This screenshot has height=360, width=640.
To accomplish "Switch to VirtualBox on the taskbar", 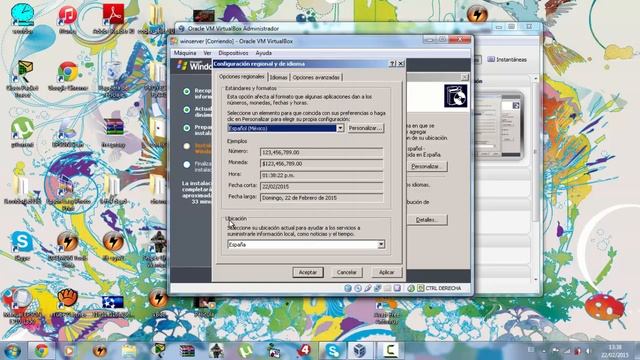I will coord(360,351).
